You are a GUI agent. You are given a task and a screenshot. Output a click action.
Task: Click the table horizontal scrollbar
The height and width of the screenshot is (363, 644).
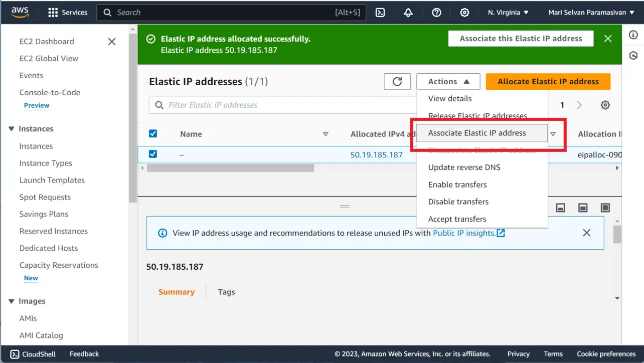tap(230, 168)
